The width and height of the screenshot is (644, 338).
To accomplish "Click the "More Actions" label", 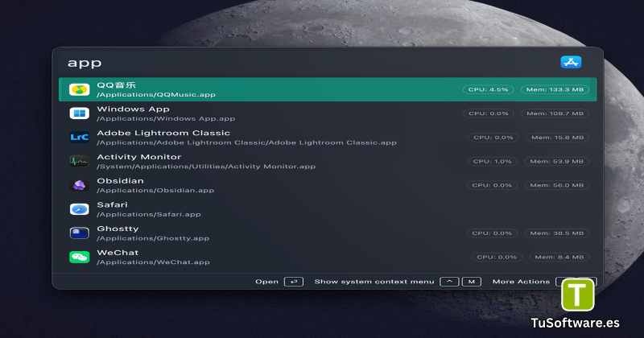I will pyautogui.click(x=521, y=282).
